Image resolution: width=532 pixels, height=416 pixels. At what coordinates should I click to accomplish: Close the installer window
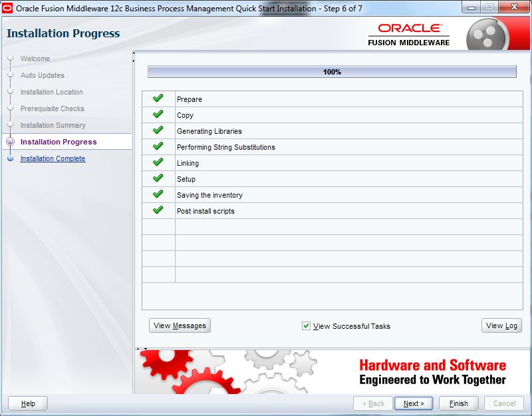pyautogui.click(x=514, y=7)
